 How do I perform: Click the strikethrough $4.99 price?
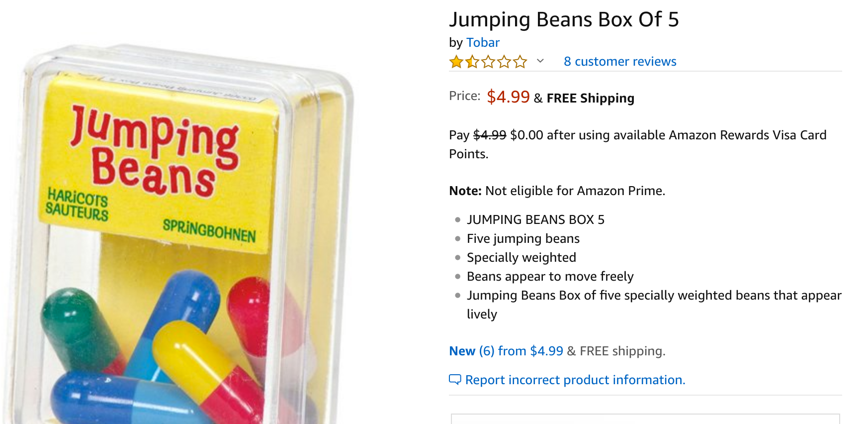[x=490, y=135]
